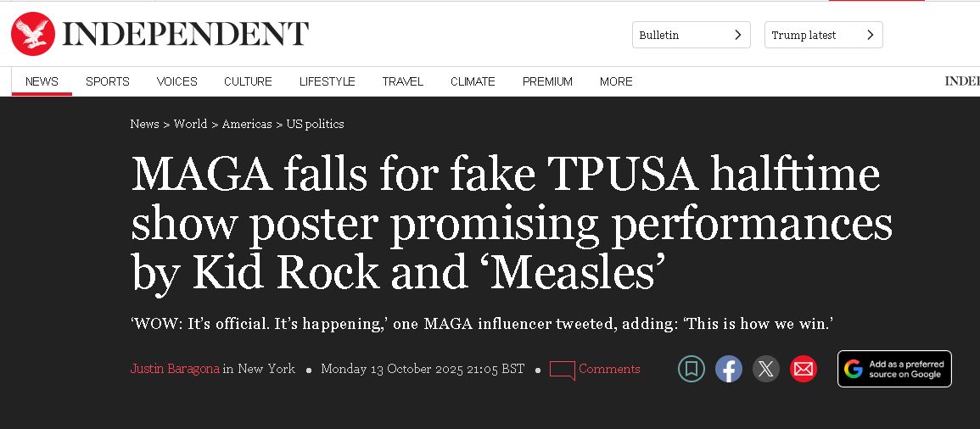
Task: Click the comments speech bubble icon
Action: [562, 370]
